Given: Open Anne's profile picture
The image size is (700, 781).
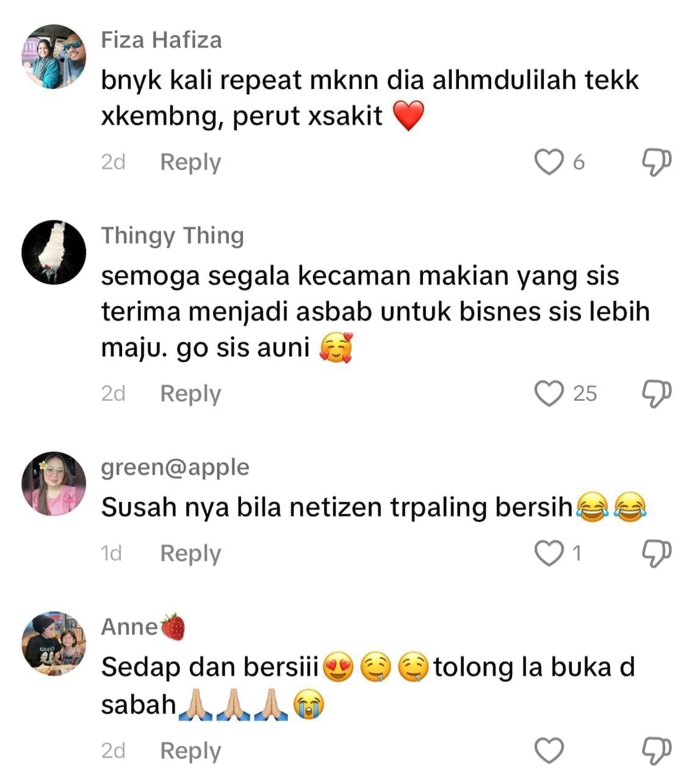Looking at the screenshot, I should [x=54, y=644].
